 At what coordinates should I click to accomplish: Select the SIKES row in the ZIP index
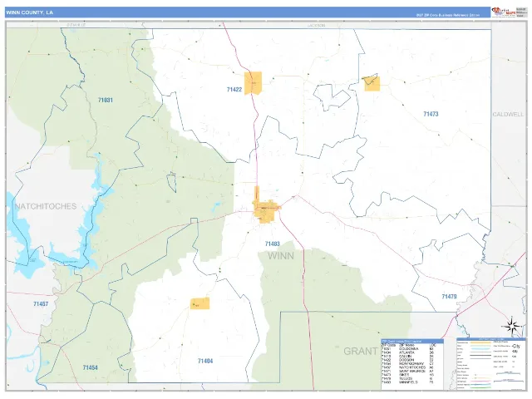tap(409, 375)
